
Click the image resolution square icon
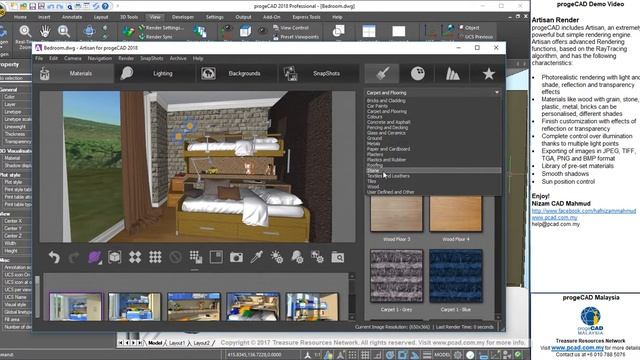(x=216, y=257)
